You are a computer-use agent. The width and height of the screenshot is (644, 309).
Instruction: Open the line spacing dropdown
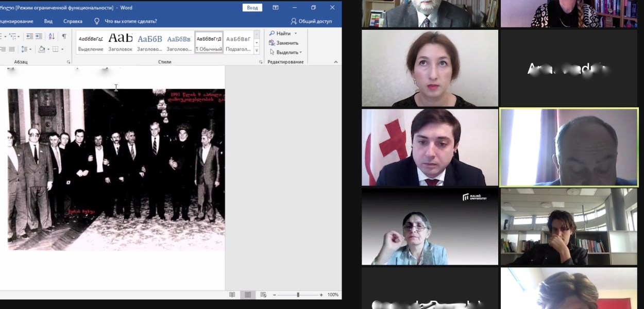[25, 49]
